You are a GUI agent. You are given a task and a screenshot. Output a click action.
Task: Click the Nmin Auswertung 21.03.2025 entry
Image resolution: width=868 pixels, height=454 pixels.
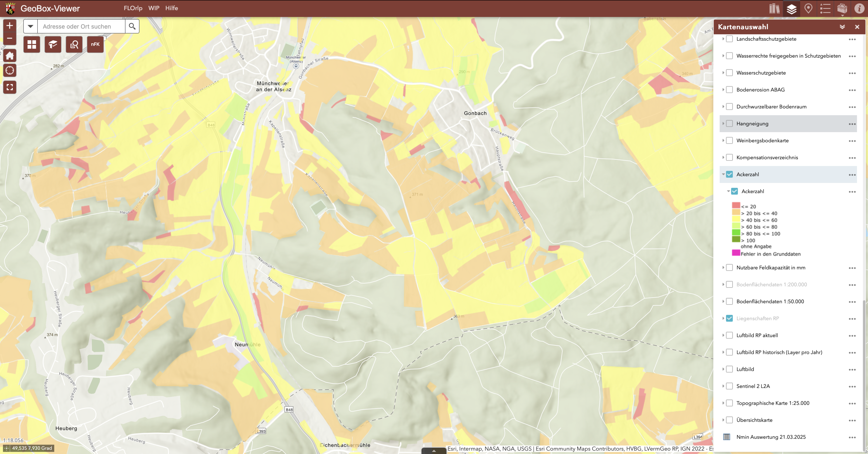[771, 437]
